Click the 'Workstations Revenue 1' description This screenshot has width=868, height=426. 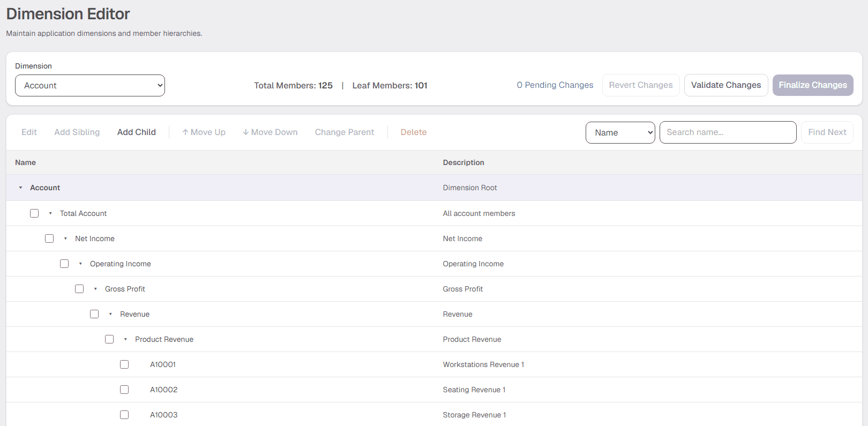(483, 364)
